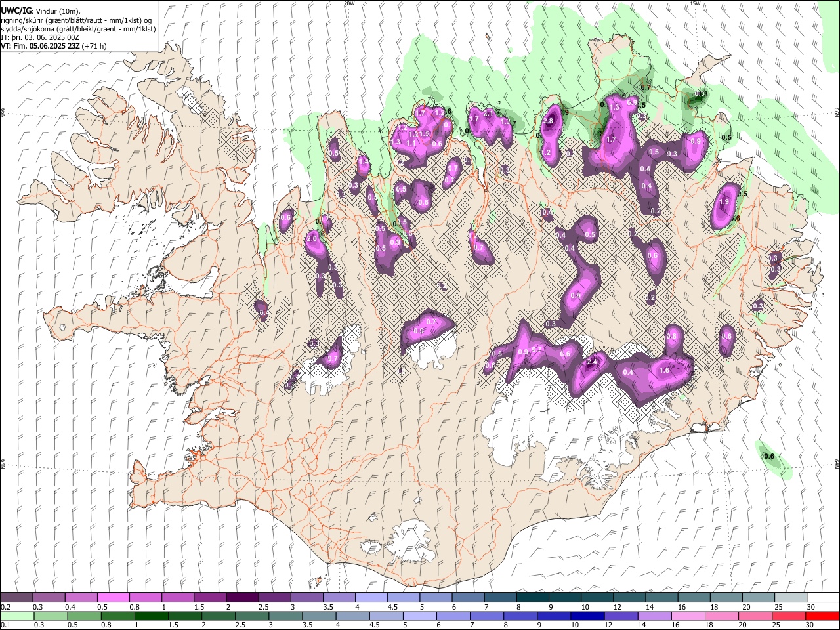Click the 'IT: þri. 03. 06. 2025 00Z' line
The height and width of the screenshot is (630, 840).
(40, 37)
